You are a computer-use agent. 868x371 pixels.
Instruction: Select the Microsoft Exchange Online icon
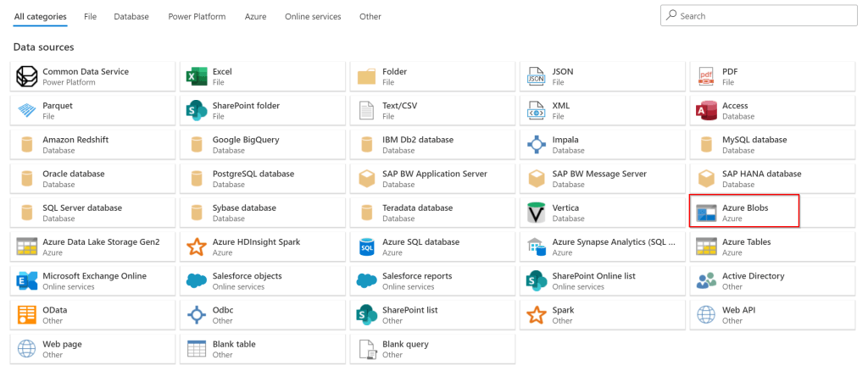27,281
